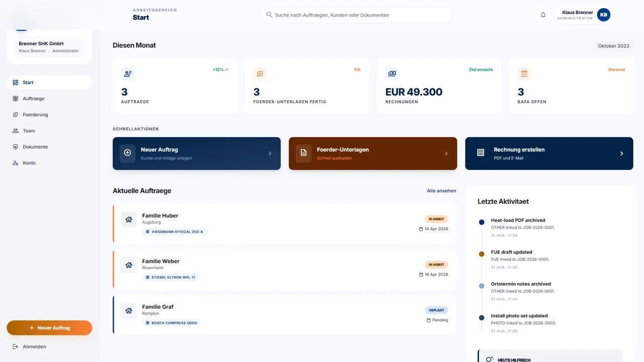Screen dimensions: 644x362
Task: Click the EUR 49.300 Rechnungen value
Action: (x=414, y=92)
